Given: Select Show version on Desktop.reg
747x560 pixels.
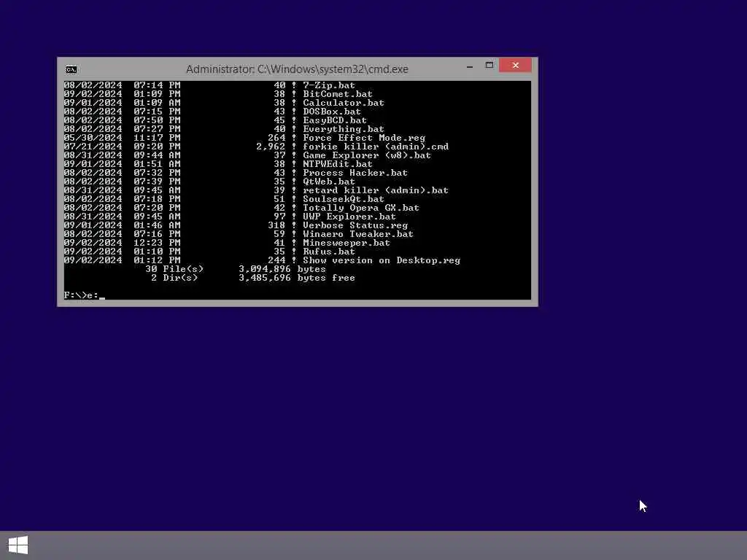Looking at the screenshot, I should (x=382, y=260).
